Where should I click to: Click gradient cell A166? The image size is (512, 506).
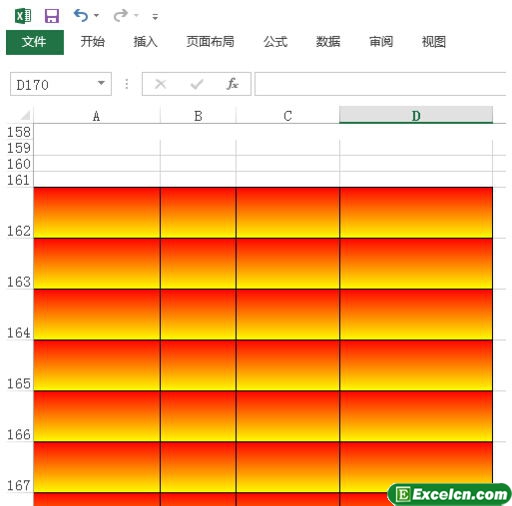click(x=97, y=416)
